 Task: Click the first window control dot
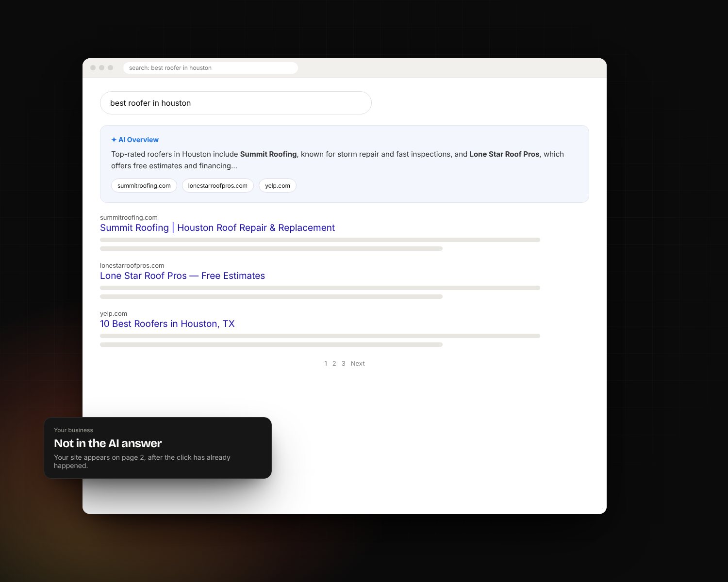(93, 68)
